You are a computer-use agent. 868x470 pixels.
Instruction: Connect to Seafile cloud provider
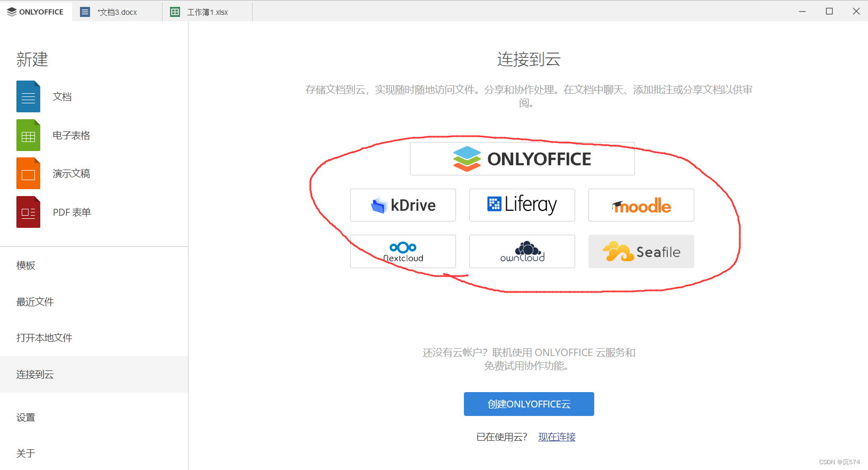coord(641,251)
